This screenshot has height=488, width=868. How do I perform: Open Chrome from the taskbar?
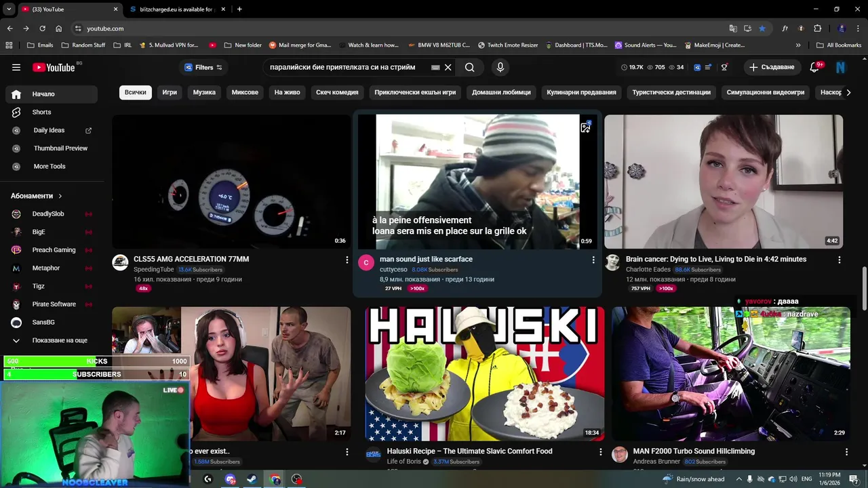point(275,479)
